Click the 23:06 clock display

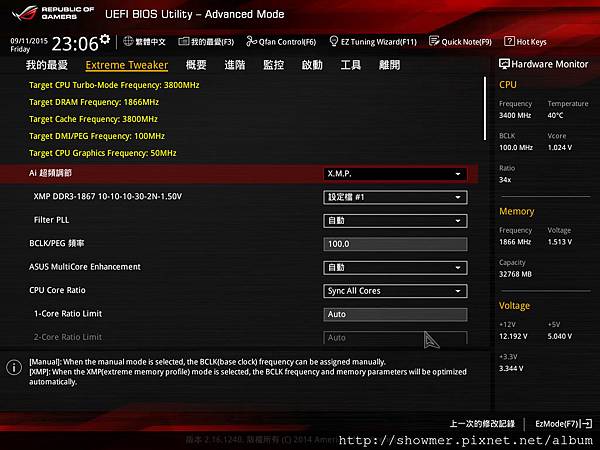75,44
